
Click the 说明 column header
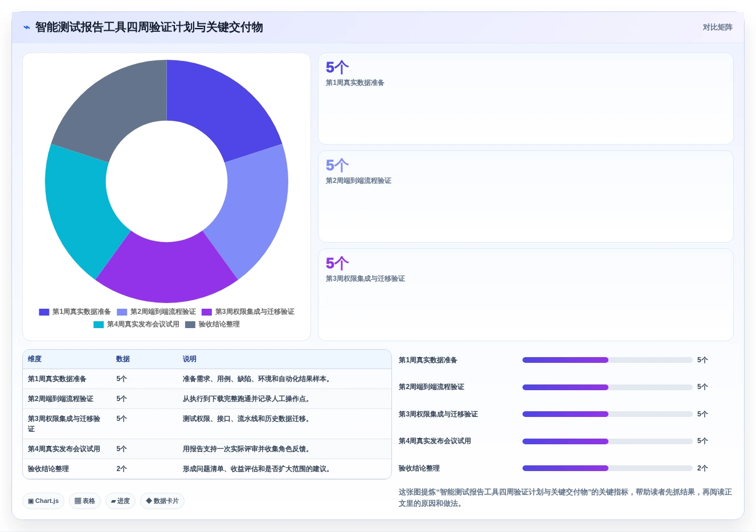(x=190, y=359)
